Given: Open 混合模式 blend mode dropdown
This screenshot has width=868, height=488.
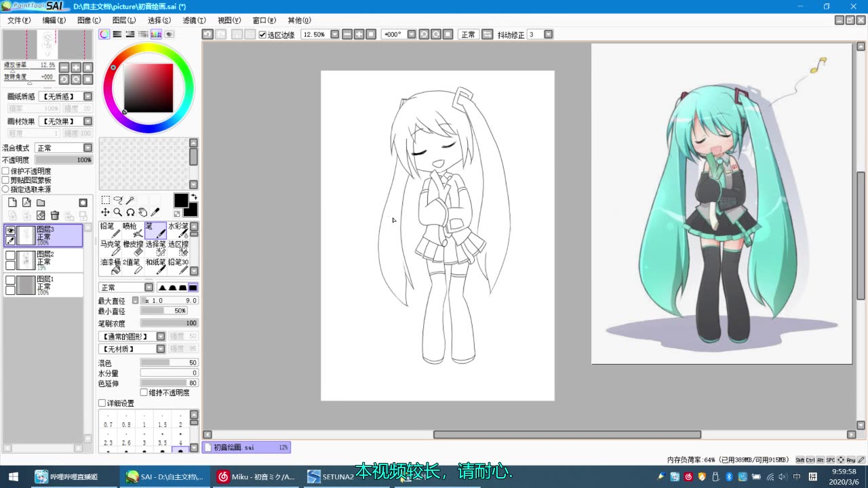Looking at the screenshot, I should click(x=87, y=148).
